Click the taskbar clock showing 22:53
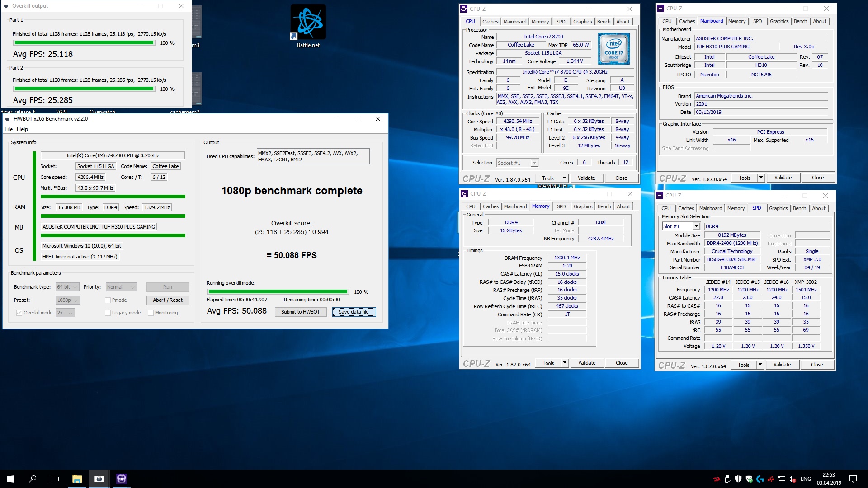This screenshot has height=488, width=868. point(828,479)
